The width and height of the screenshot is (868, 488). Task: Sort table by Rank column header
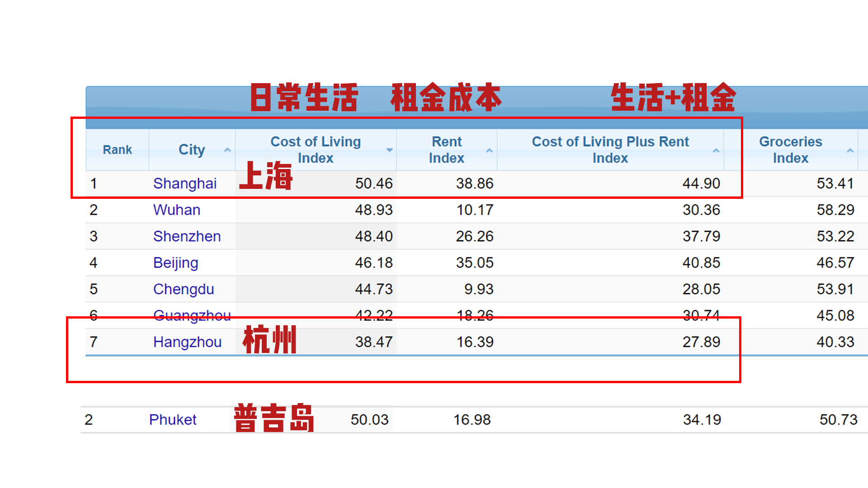pyautogui.click(x=117, y=150)
